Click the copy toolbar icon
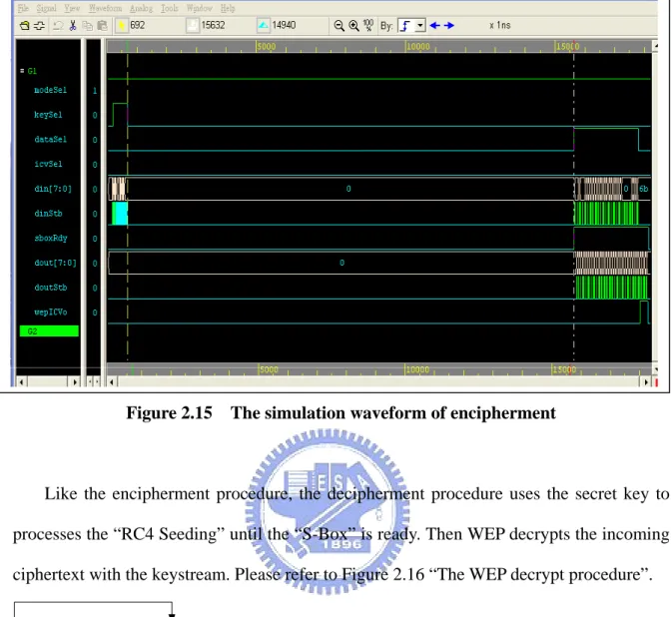This screenshot has width=672, height=617. pyautogui.click(x=88, y=26)
